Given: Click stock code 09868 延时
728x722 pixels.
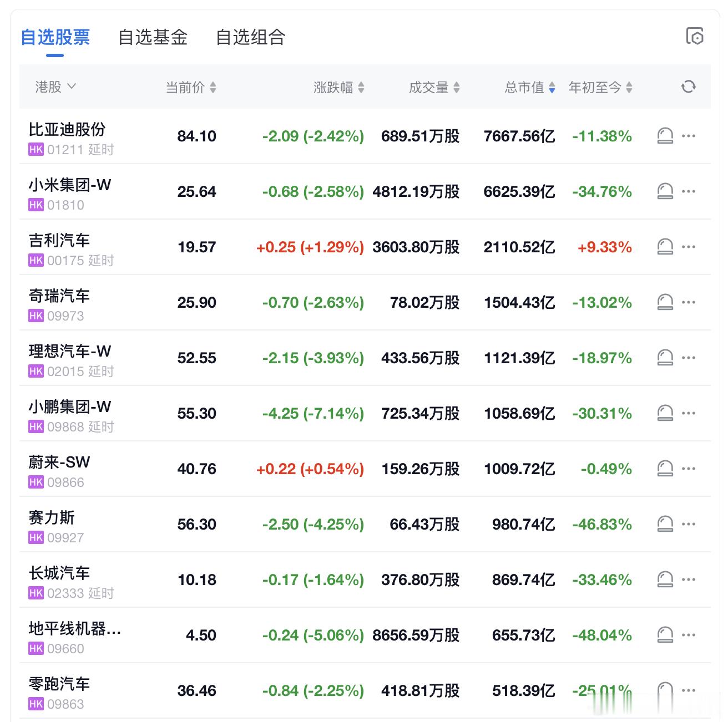Looking at the screenshot, I should [x=80, y=426].
